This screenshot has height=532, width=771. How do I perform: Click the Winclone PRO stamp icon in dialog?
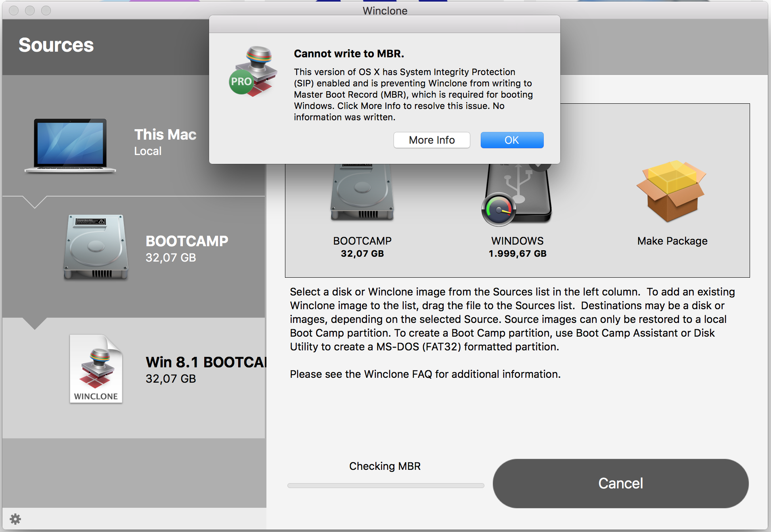pyautogui.click(x=254, y=71)
